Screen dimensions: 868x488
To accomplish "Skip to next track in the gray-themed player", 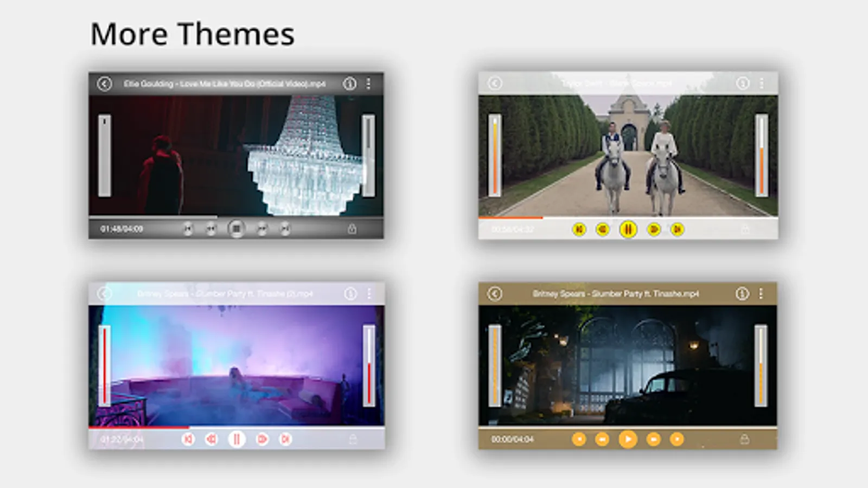I will pyautogui.click(x=285, y=229).
